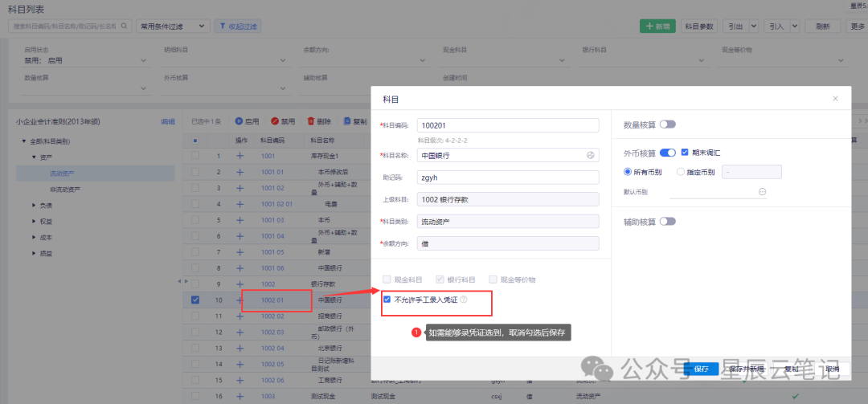Select 成本 in the category tree

pyautogui.click(x=46, y=238)
